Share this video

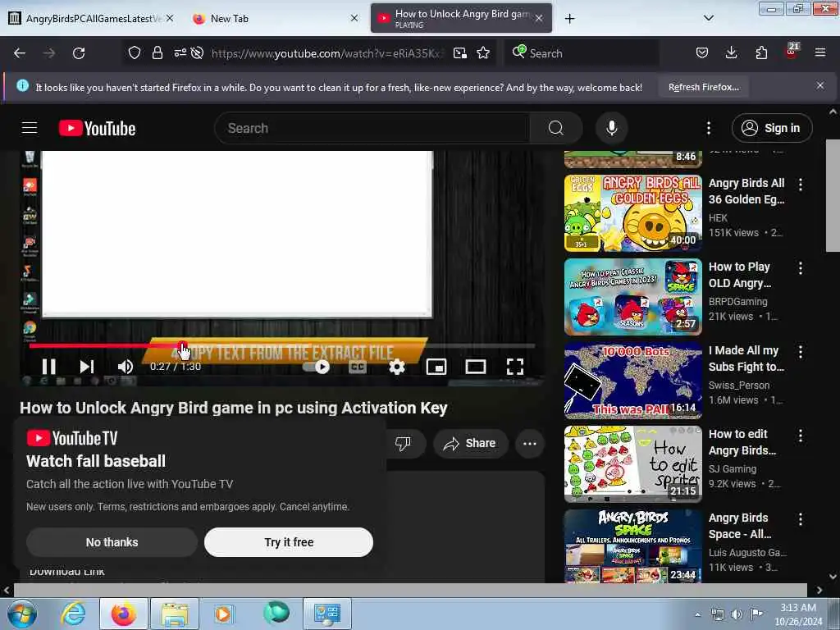(470, 443)
